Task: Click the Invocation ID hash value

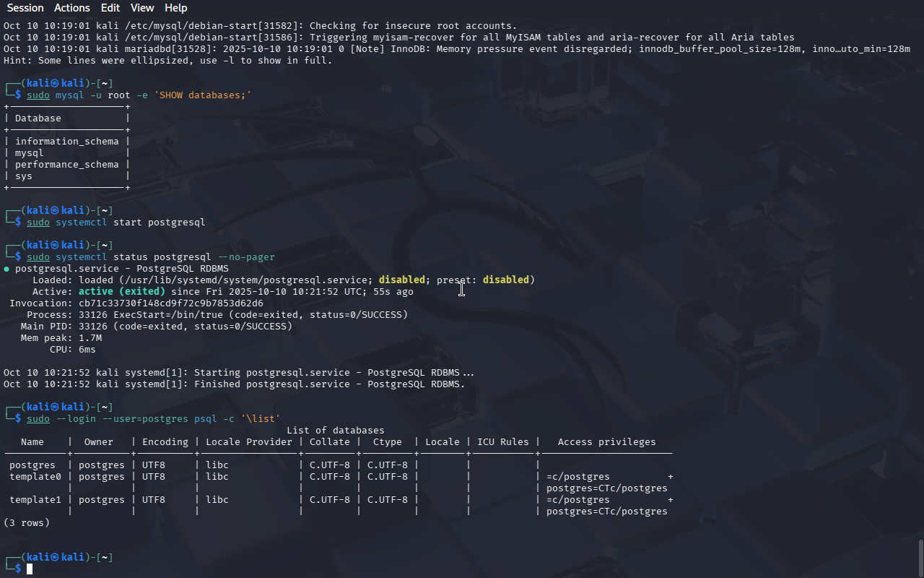Action: click(171, 303)
